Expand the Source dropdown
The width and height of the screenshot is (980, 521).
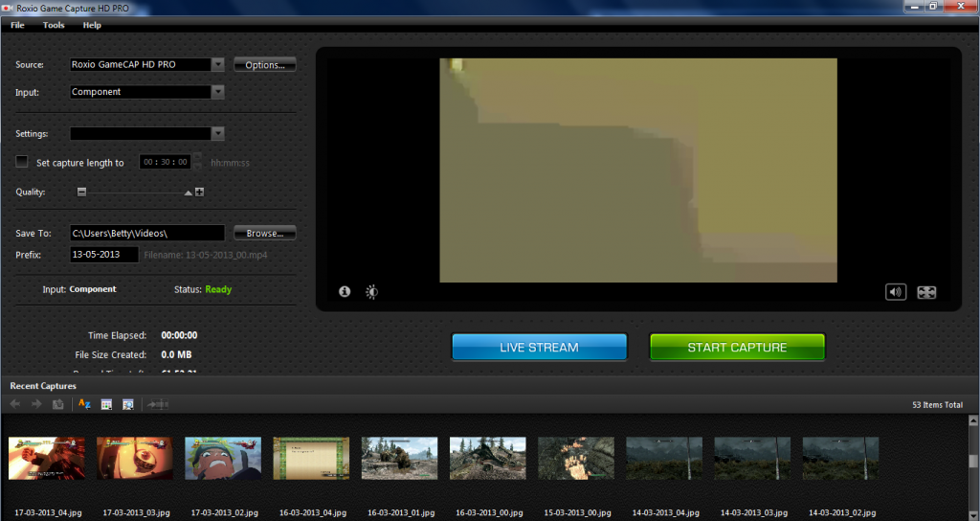click(217, 64)
